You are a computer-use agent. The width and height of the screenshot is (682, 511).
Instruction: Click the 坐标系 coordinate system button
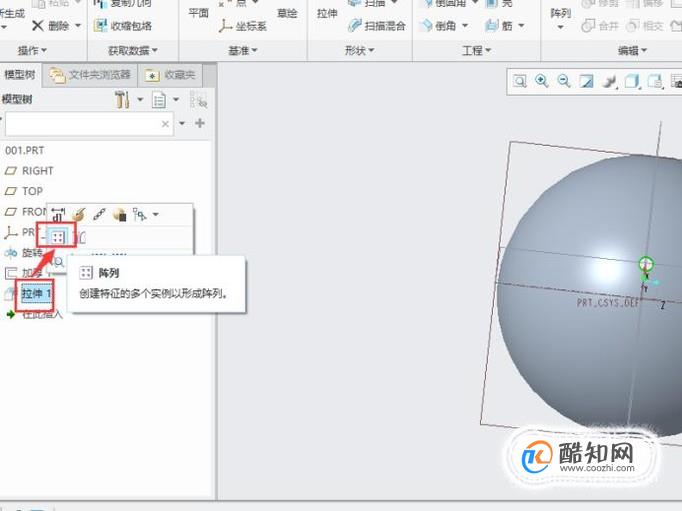click(x=242, y=26)
